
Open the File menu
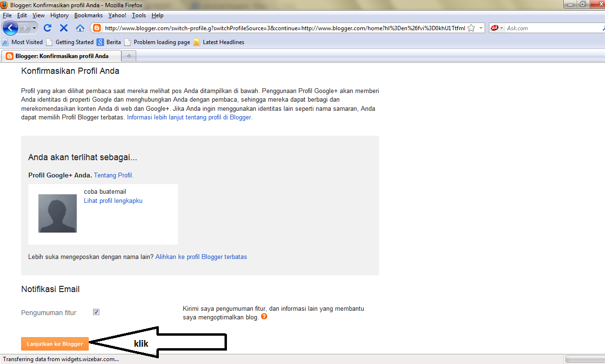tap(7, 15)
